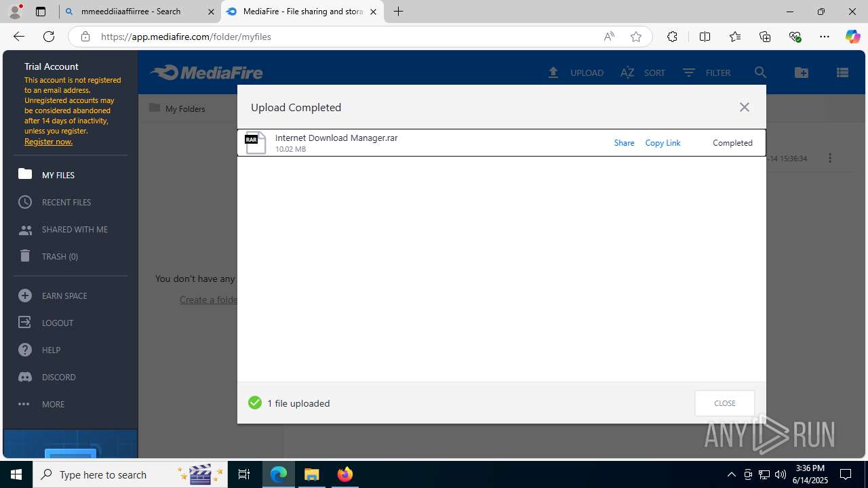The image size is (868, 488).
Task: Open Firefox from the taskbar
Action: pyautogui.click(x=344, y=474)
